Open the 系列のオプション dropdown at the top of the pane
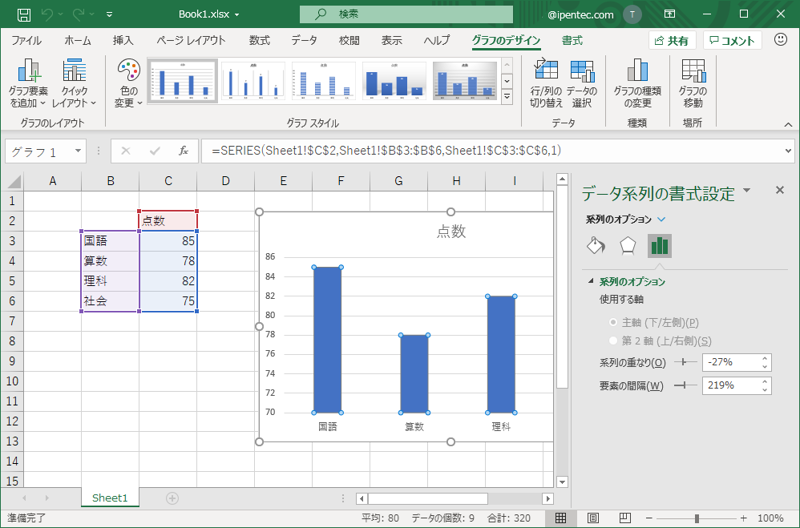 [x=661, y=219]
